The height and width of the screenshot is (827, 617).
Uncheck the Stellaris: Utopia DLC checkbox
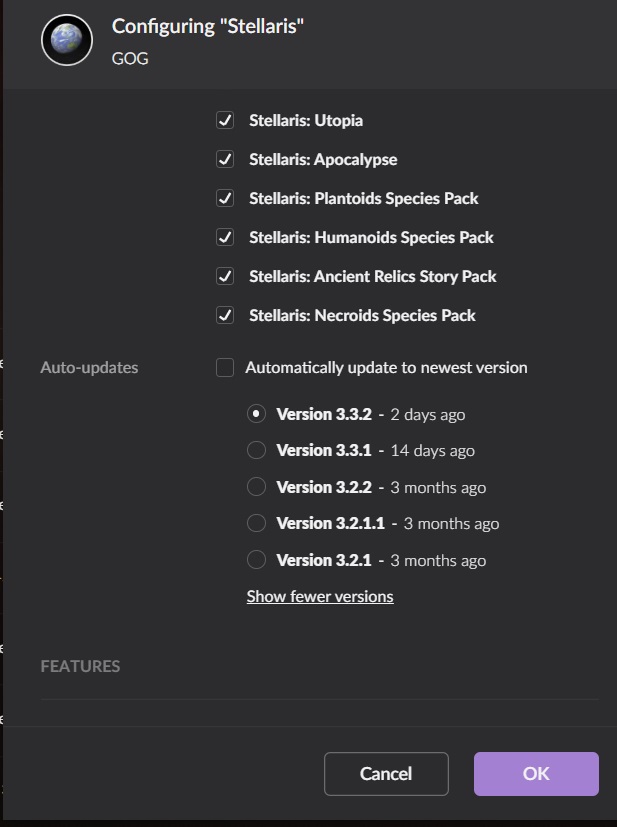(225, 120)
